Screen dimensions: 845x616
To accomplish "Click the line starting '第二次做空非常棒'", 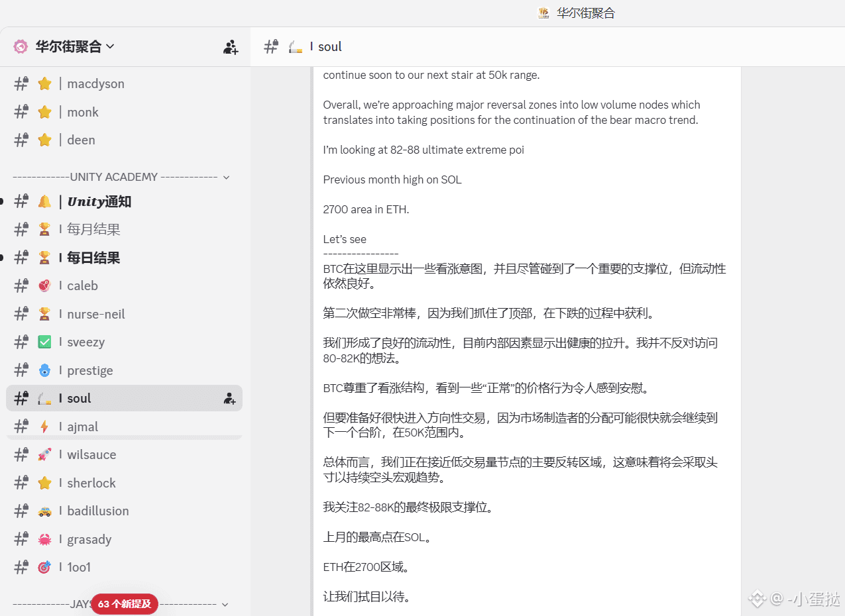I will coord(489,313).
